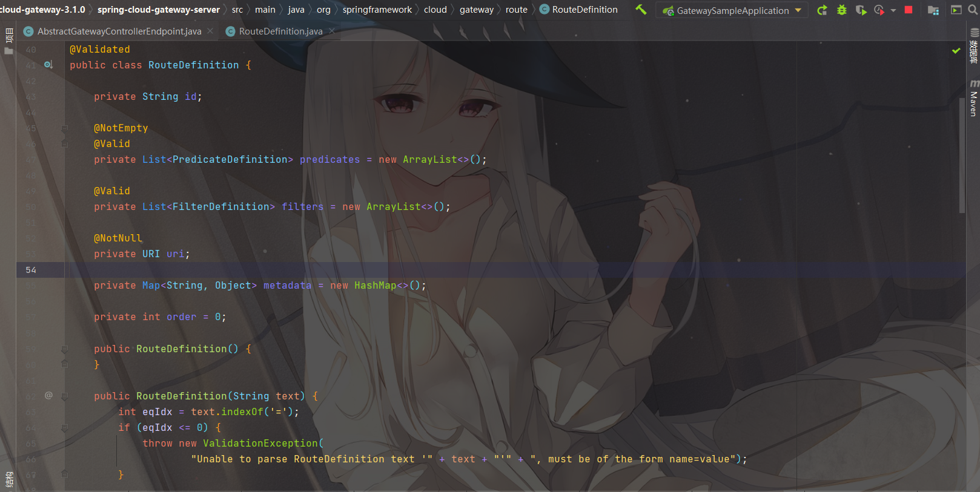Click the @NotNull annotation
This screenshot has height=492, width=980.
coord(118,238)
